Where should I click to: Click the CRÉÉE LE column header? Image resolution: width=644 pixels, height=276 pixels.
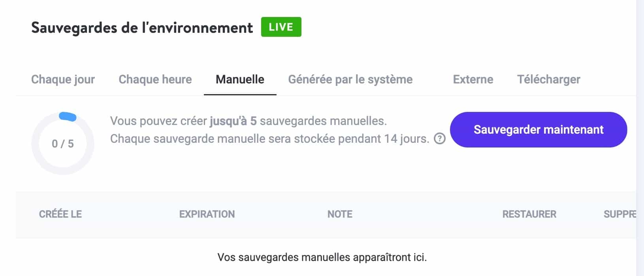click(61, 214)
